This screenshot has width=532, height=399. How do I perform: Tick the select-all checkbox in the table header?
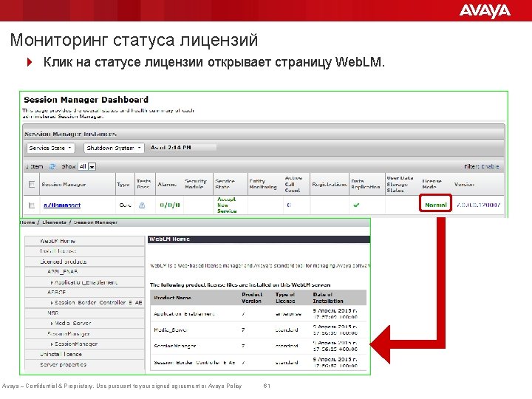tap(32, 184)
